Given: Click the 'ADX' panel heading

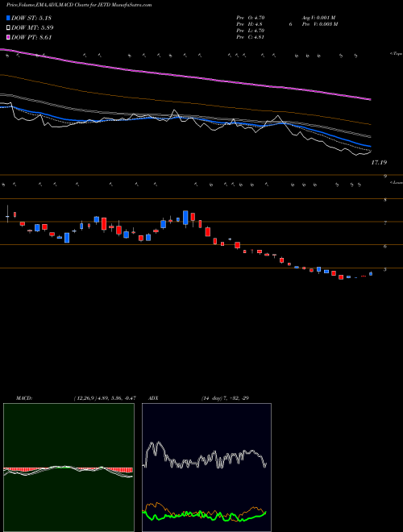Looking at the screenshot, I should (x=153, y=398).
